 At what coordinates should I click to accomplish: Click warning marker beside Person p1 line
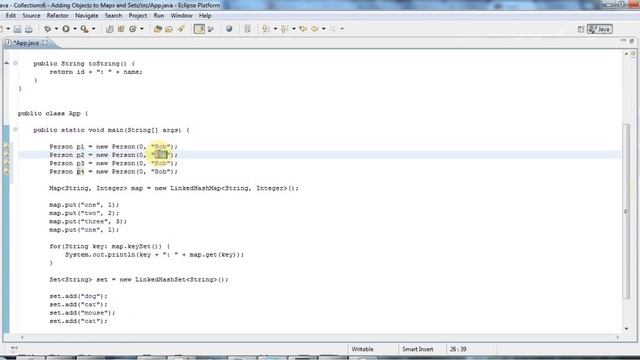click(x=6, y=147)
